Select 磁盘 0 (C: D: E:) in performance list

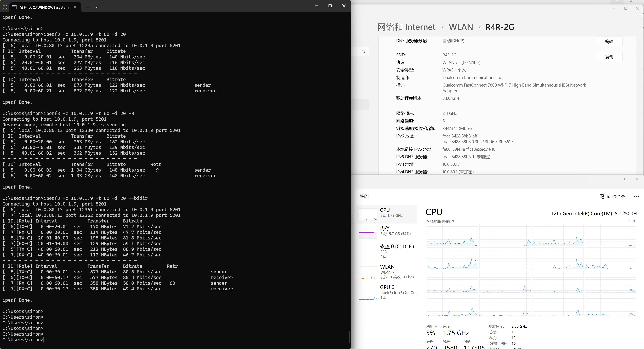click(x=387, y=251)
